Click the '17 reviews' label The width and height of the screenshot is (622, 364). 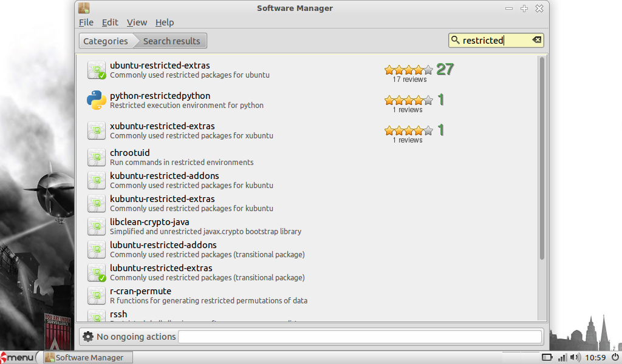pyautogui.click(x=409, y=79)
